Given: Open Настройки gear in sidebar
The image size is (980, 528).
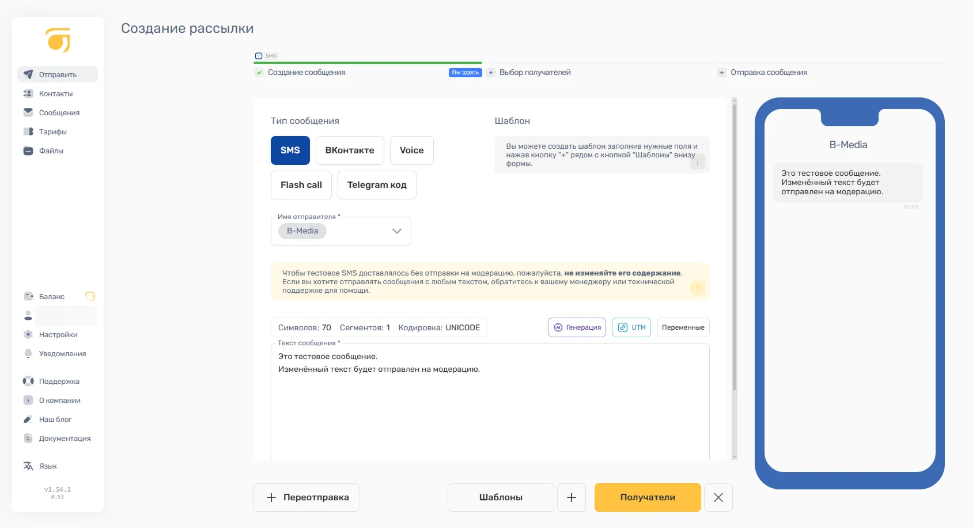Looking at the screenshot, I should click(28, 334).
